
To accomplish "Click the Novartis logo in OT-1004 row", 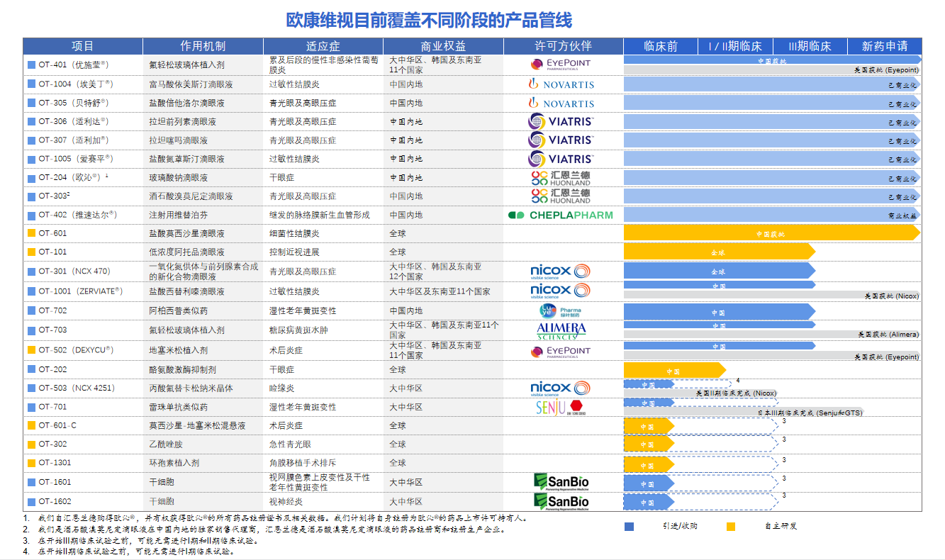I will click(561, 84).
